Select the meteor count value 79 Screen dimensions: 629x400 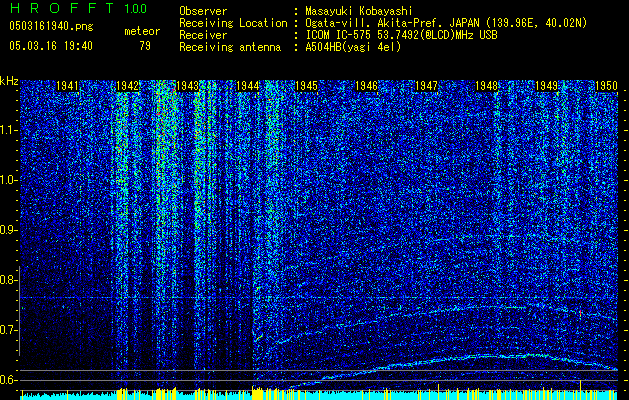146,46
